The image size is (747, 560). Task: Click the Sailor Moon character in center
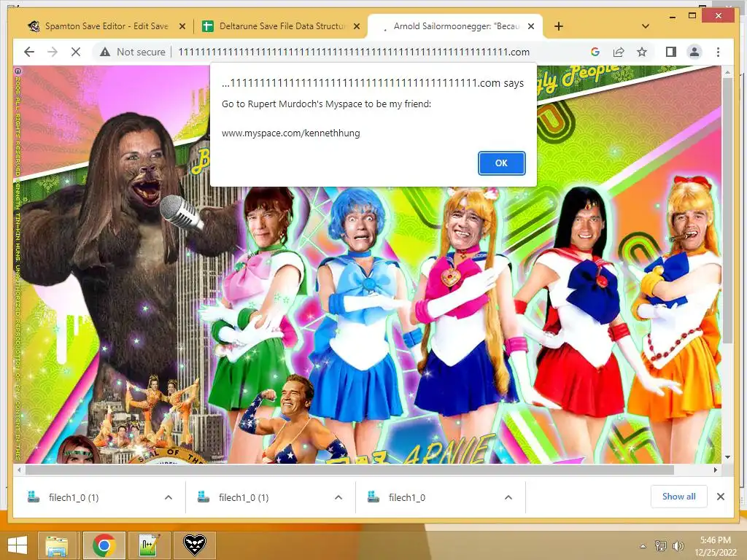coord(465,305)
